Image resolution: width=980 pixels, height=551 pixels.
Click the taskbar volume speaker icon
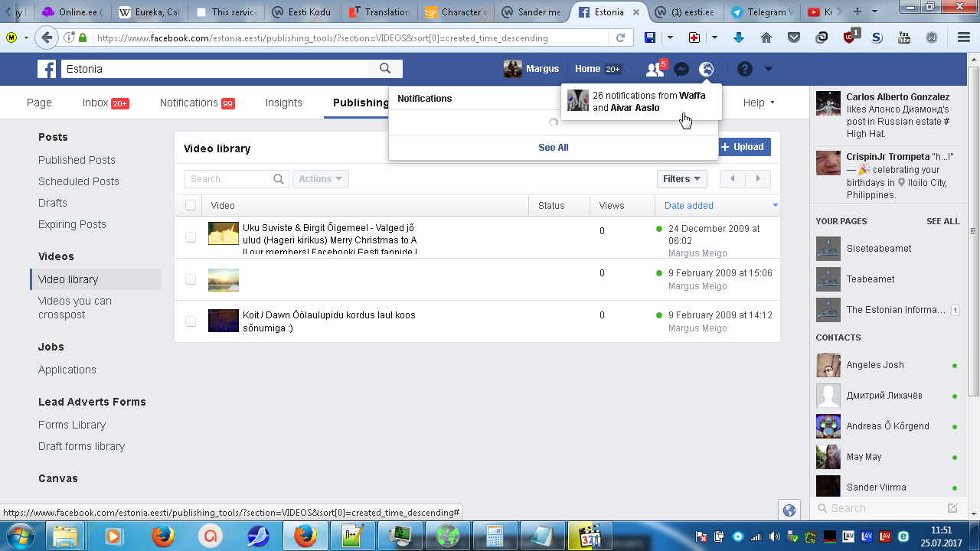[774, 536]
